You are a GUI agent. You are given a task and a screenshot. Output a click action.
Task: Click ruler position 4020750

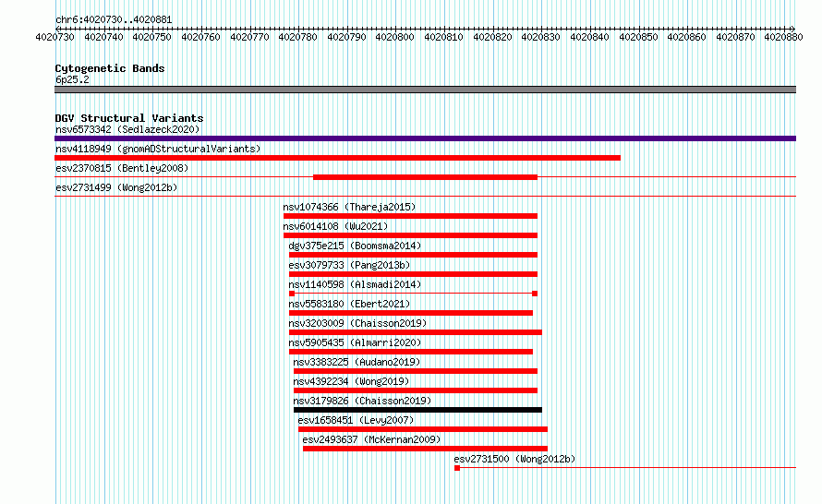pos(152,37)
